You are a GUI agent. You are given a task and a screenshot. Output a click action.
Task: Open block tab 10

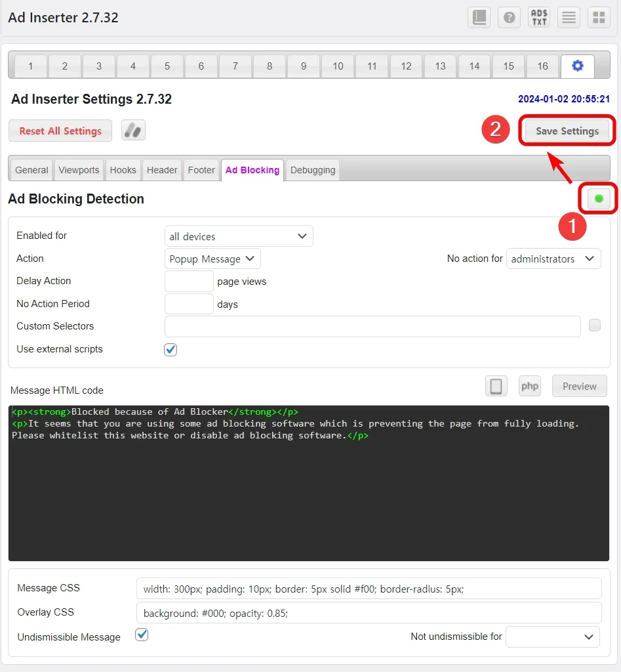pyautogui.click(x=338, y=66)
